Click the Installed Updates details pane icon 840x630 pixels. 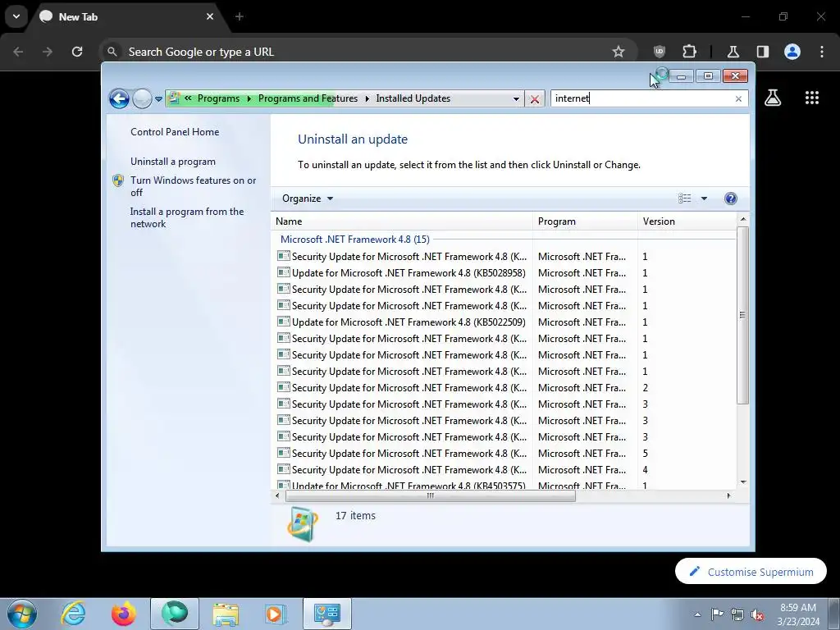303,524
